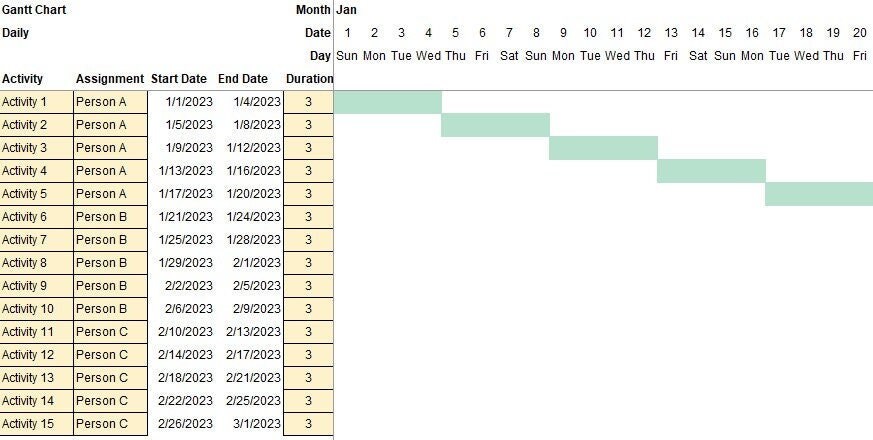
Task: Click the Duration column header
Action: tap(309, 79)
